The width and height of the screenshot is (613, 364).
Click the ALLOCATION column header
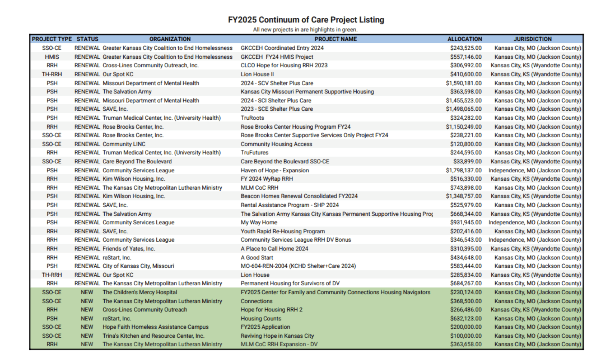tap(464, 39)
